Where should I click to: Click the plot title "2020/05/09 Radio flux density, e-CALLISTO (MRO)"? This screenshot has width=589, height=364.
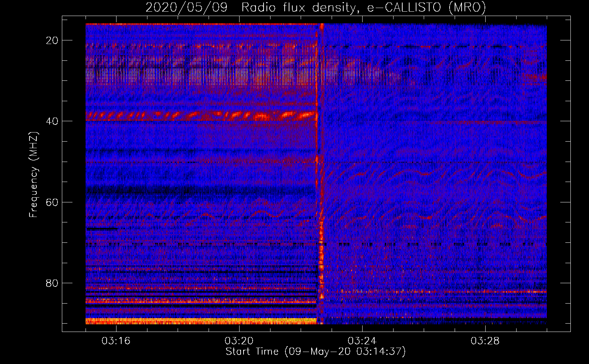click(x=316, y=8)
